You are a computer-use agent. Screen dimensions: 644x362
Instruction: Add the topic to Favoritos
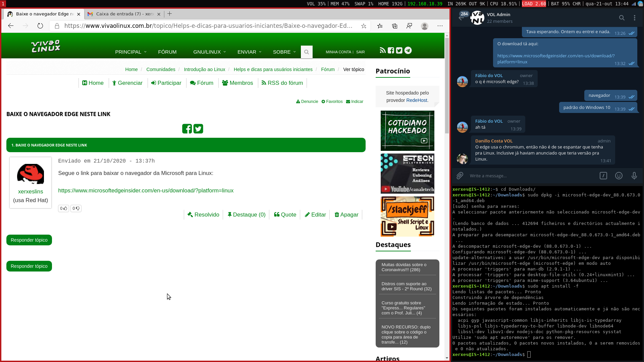pyautogui.click(x=332, y=102)
